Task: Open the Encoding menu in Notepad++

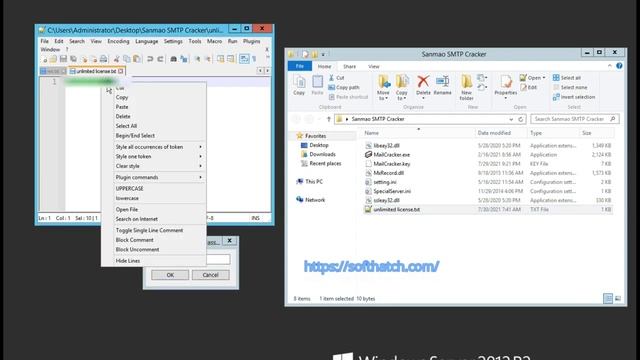Action: point(118,41)
